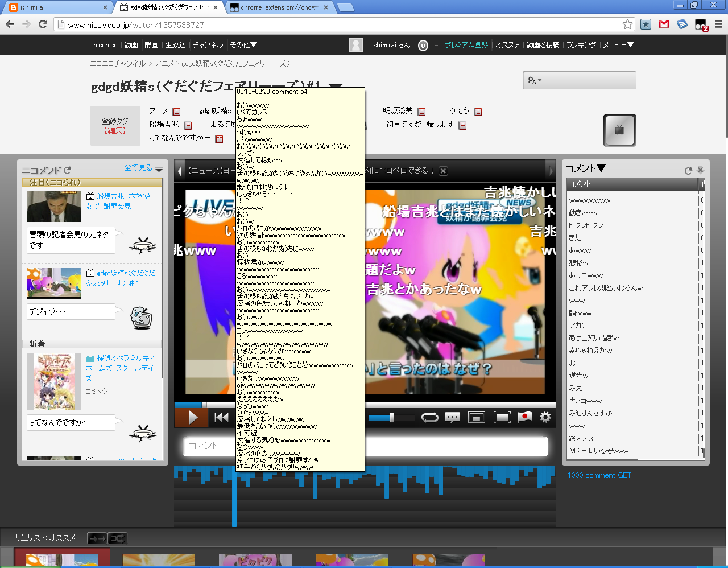Viewport: 728px width, 568px height.
Task: Switch to the ishimirai browser tab
Action: 57,7
